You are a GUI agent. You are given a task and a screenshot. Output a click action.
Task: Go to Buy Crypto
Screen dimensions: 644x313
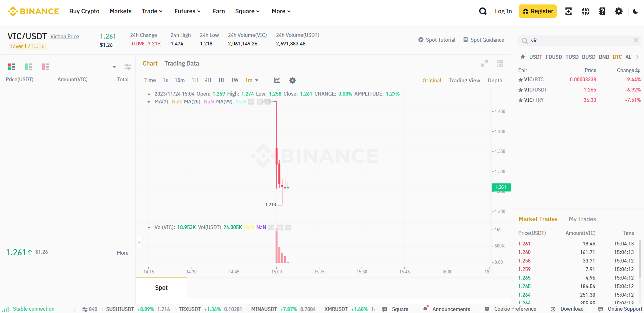(84, 11)
